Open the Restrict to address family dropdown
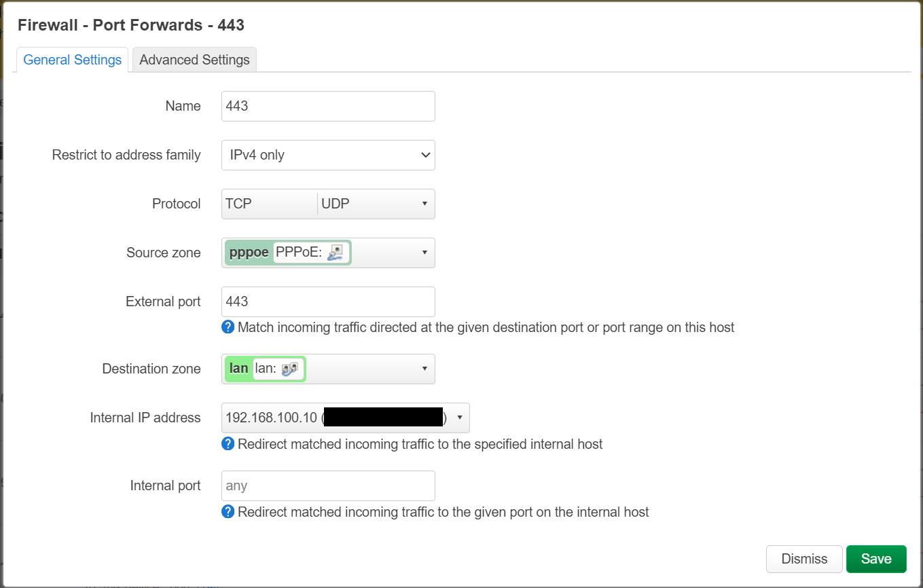Screen dimensions: 923x588 (x=328, y=155)
